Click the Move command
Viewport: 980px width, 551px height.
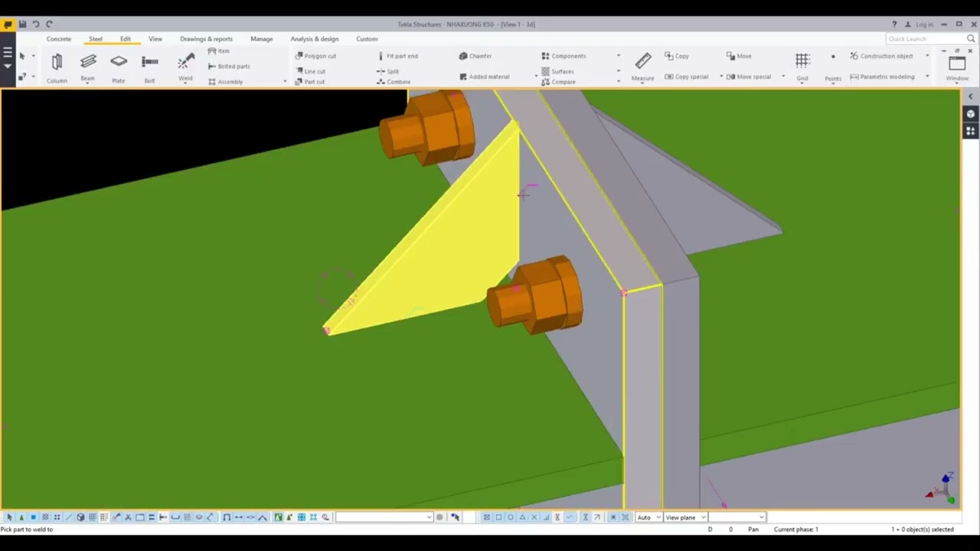(739, 56)
